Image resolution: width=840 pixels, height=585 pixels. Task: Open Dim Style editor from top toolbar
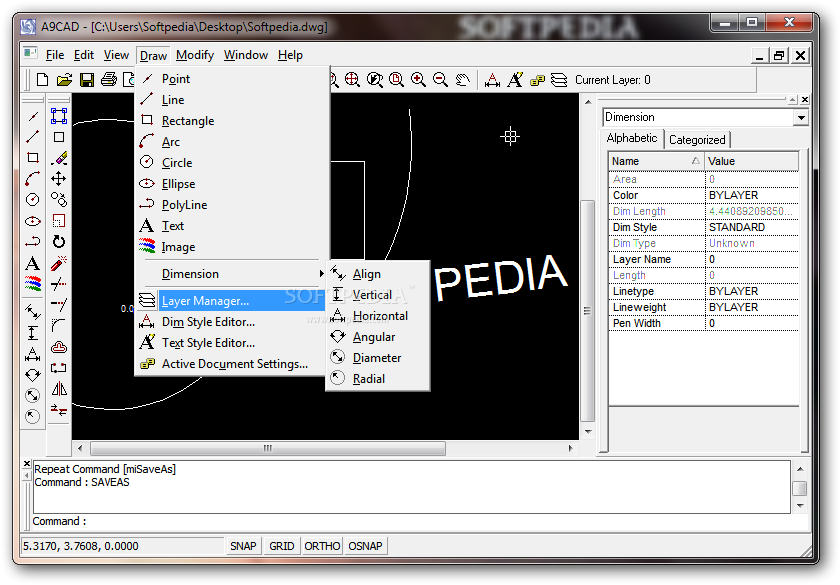click(492, 80)
